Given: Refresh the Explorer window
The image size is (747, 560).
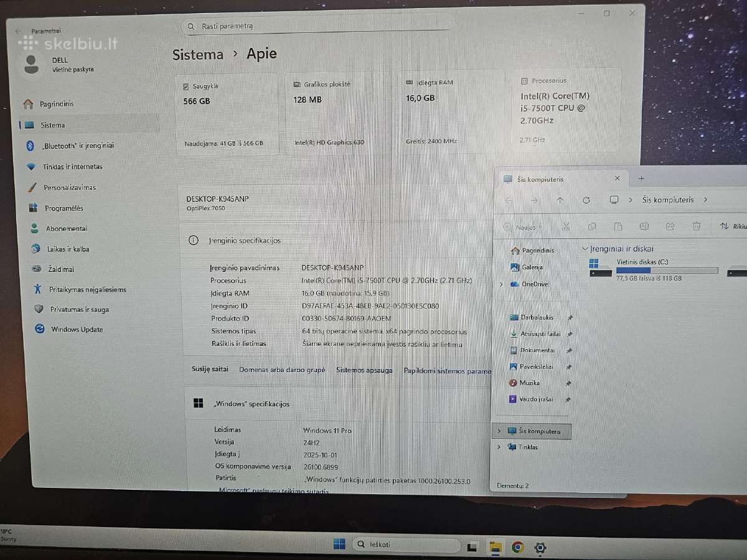Looking at the screenshot, I should [586, 200].
